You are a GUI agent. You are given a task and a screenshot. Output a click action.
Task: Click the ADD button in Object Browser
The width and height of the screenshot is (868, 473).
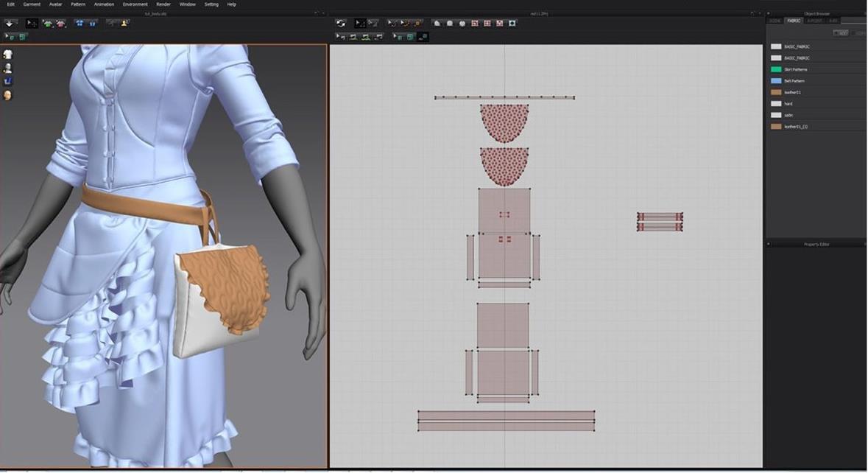pos(840,33)
